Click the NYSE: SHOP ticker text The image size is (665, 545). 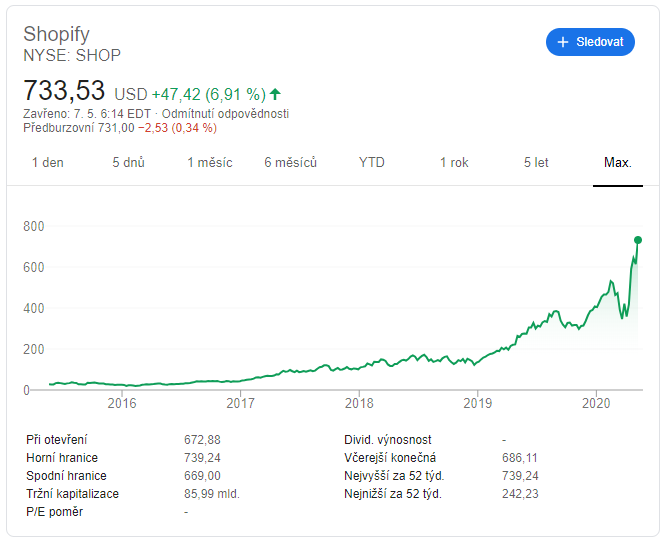coord(72,56)
